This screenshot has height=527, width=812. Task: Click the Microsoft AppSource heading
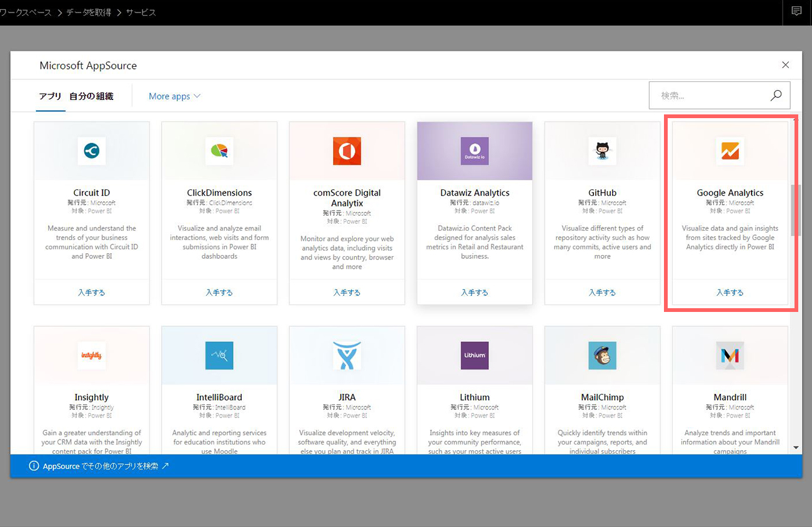click(x=88, y=66)
